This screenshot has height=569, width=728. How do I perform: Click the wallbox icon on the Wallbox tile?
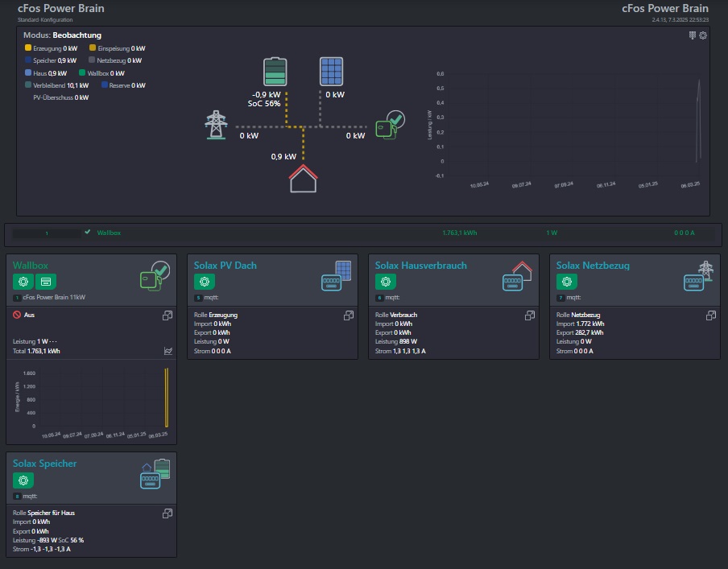[155, 276]
